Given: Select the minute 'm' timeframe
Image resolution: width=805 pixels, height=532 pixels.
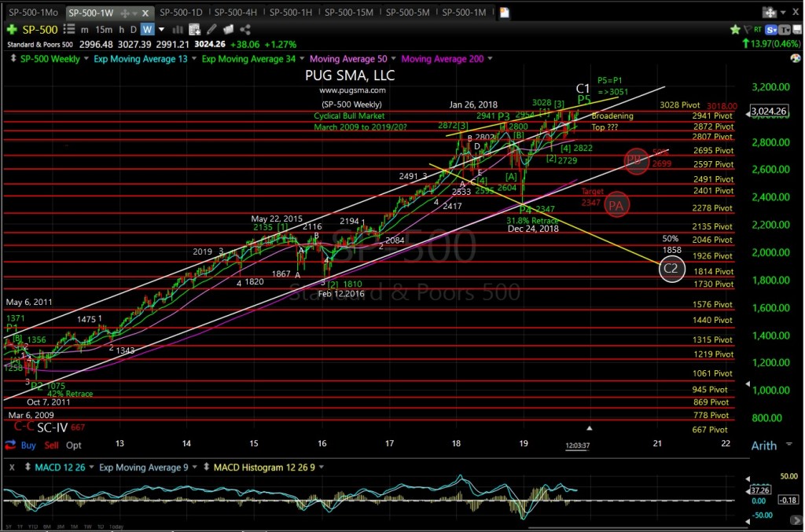Looking at the screenshot, I should pos(85,30).
